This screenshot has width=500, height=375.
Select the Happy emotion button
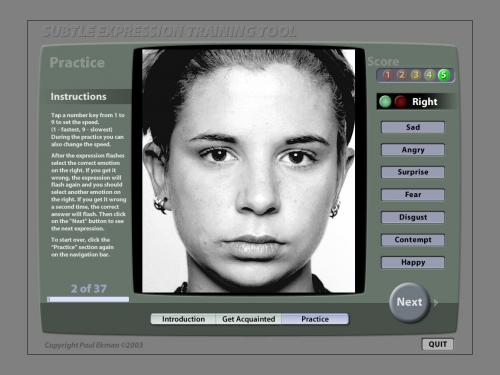click(413, 262)
